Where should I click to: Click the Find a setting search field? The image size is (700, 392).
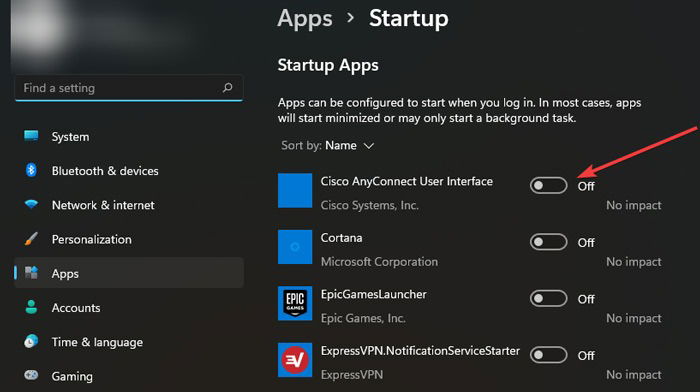pos(129,88)
